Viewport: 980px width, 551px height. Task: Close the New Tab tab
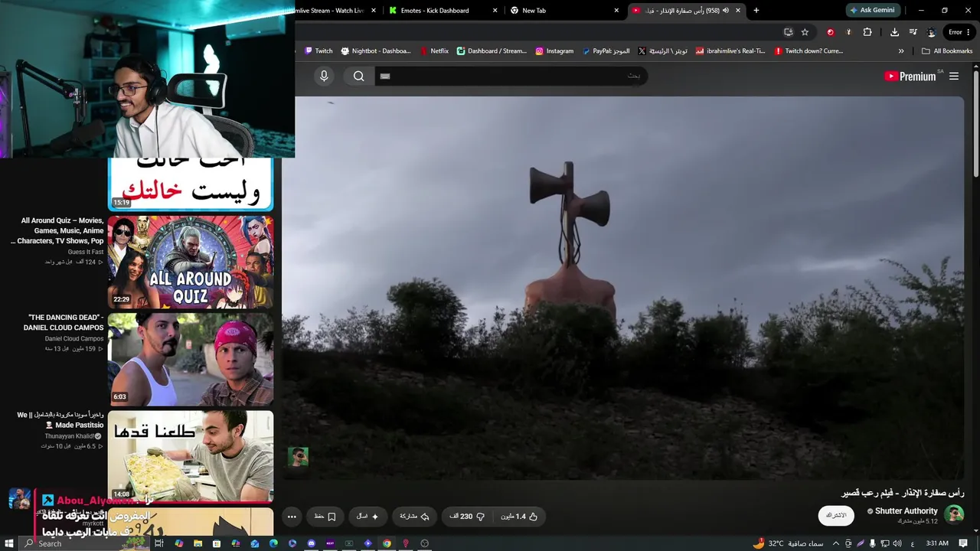point(616,11)
